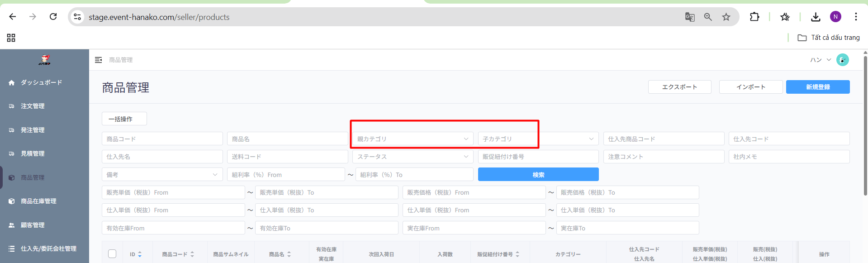The width and height of the screenshot is (868, 263).
Task: Click the sidebar collapse hamburger icon
Action: [x=98, y=60]
